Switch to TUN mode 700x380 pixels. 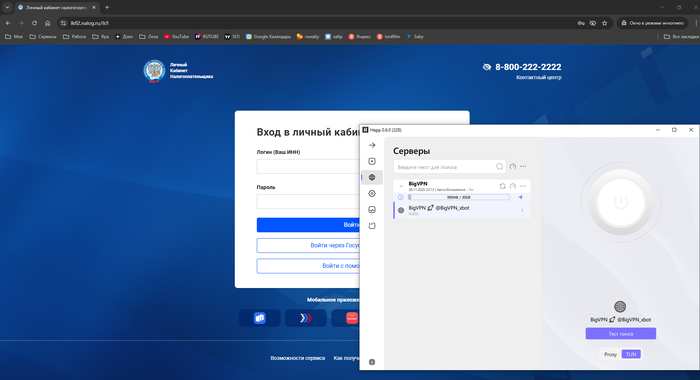(631, 354)
